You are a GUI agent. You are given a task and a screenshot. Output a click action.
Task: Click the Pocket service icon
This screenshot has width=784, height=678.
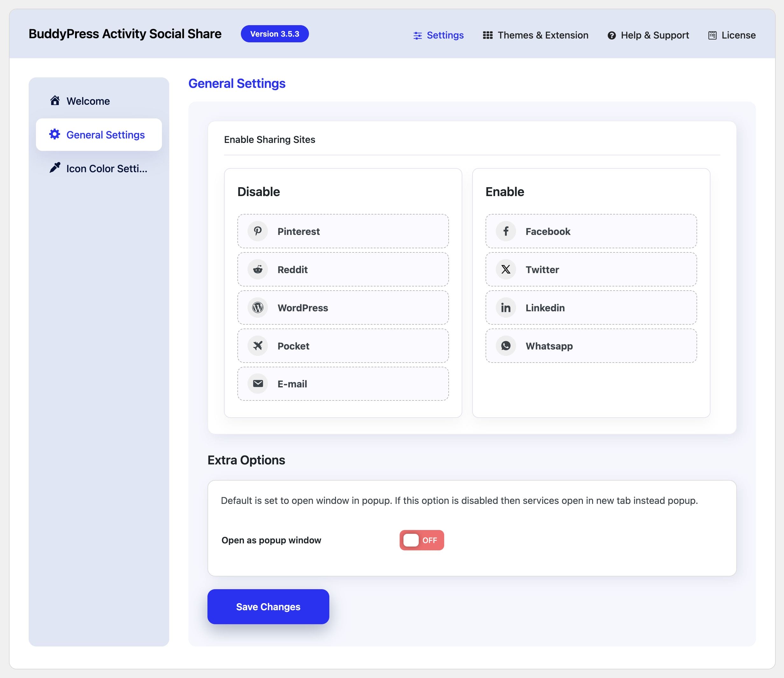pos(258,346)
